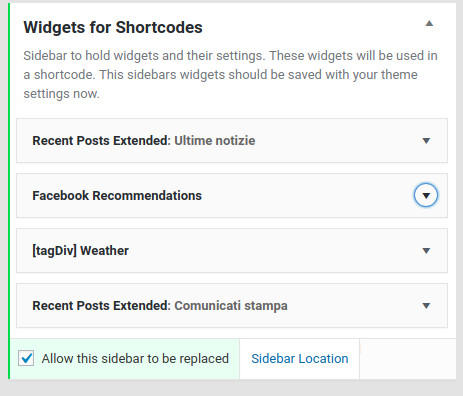463x396 pixels.
Task: Click the Widgets for Shortcodes heading
Action: [113, 27]
